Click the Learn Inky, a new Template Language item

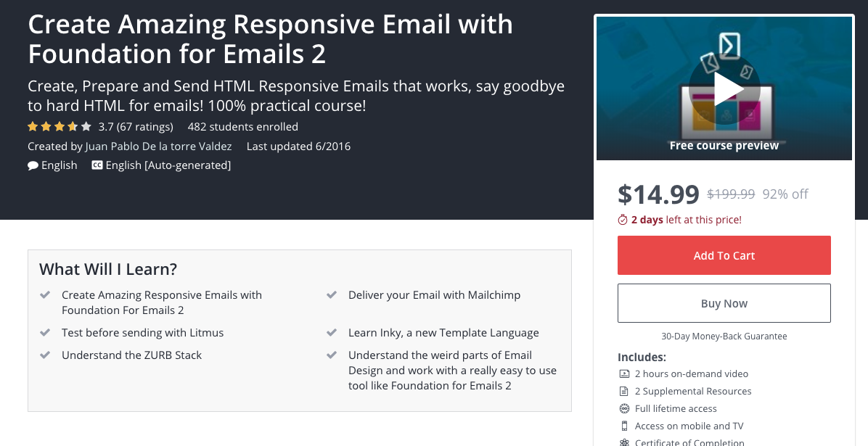[443, 333]
